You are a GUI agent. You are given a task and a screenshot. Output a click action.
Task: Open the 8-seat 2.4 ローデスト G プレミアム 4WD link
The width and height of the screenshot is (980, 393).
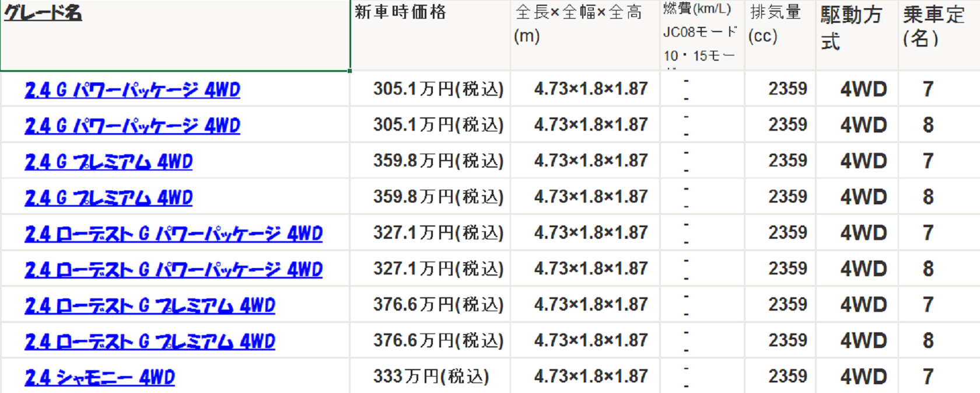click(x=149, y=342)
